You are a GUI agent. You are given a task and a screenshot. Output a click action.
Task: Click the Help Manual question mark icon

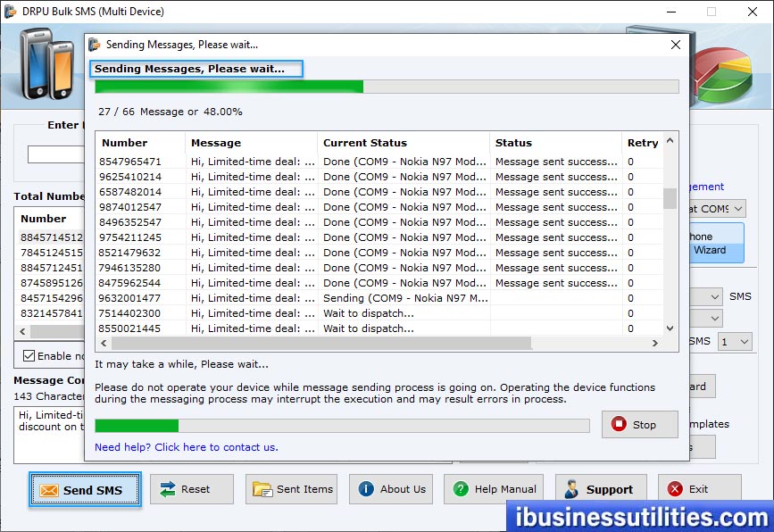click(x=461, y=489)
